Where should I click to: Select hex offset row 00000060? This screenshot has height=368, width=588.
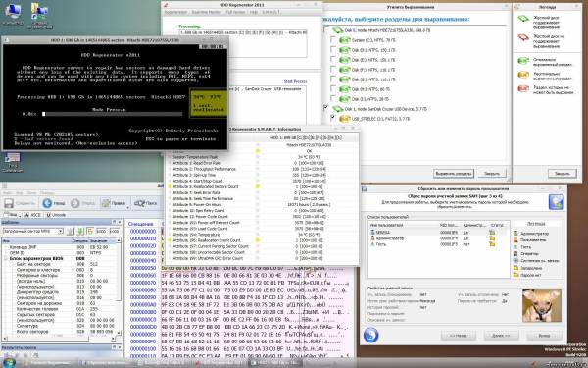click(x=143, y=275)
